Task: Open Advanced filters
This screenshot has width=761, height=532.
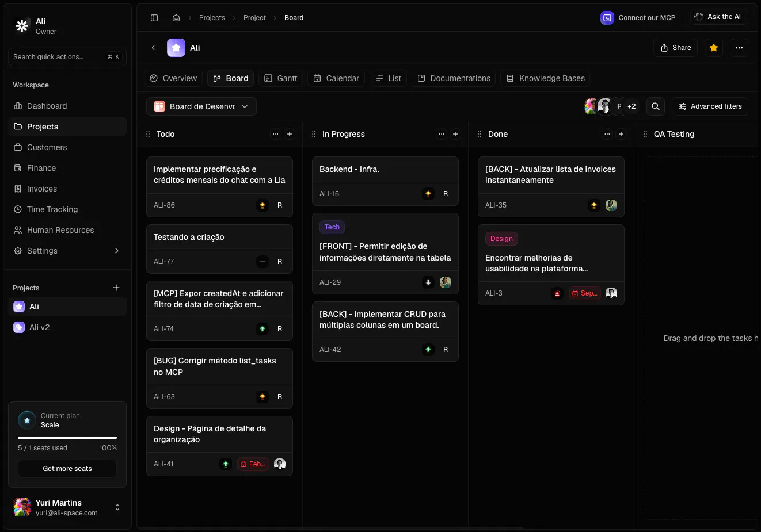Action: click(x=710, y=106)
